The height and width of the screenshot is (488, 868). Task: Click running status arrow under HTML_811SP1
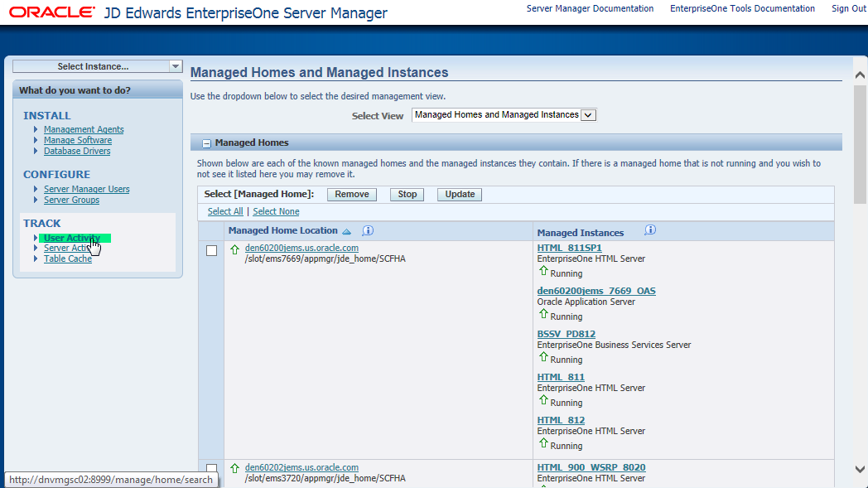(543, 271)
